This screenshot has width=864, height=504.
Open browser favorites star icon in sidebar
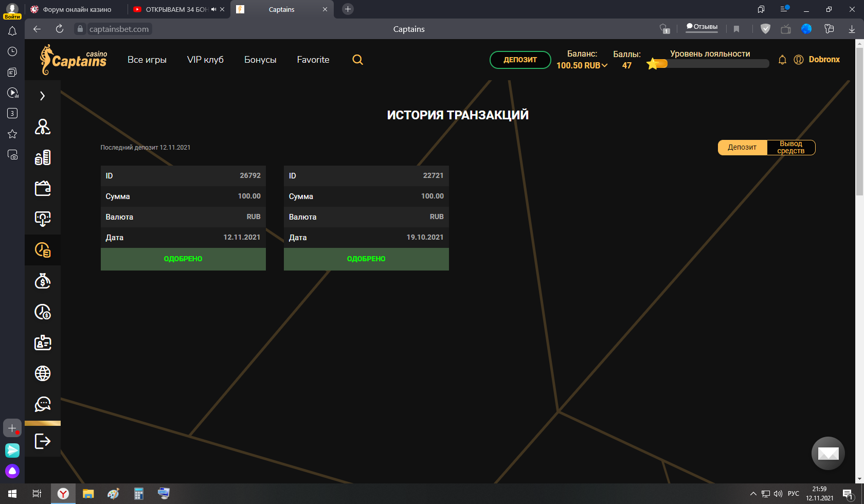[12, 134]
